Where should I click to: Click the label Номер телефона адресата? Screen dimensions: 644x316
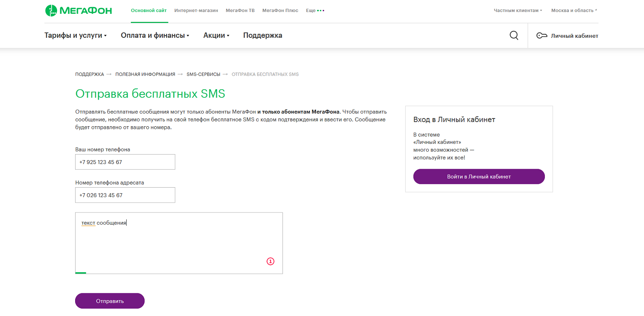point(109,182)
